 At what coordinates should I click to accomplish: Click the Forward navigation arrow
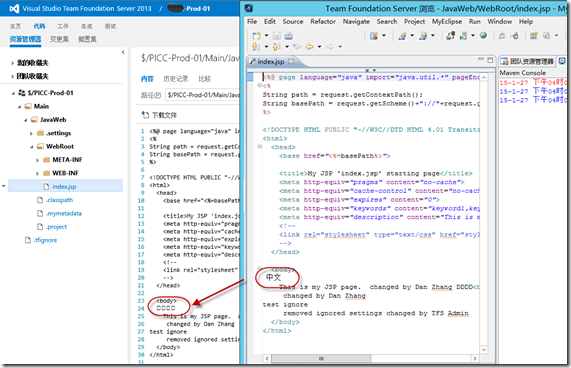[330, 47]
